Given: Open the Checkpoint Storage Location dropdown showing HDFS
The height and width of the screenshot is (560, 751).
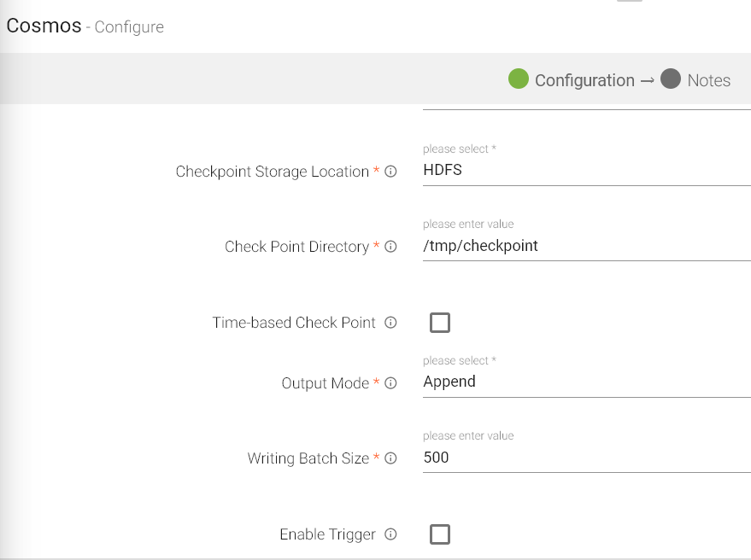Looking at the screenshot, I should (585, 170).
